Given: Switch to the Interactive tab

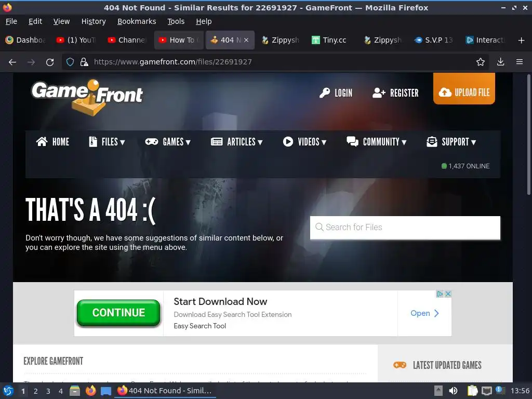Looking at the screenshot, I should (486, 40).
